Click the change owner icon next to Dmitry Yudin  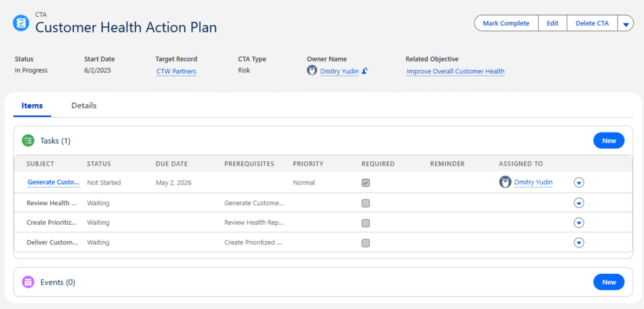pyautogui.click(x=365, y=71)
